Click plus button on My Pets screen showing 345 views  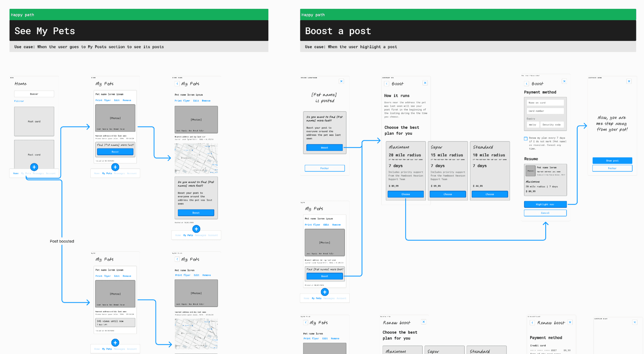(x=115, y=343)
